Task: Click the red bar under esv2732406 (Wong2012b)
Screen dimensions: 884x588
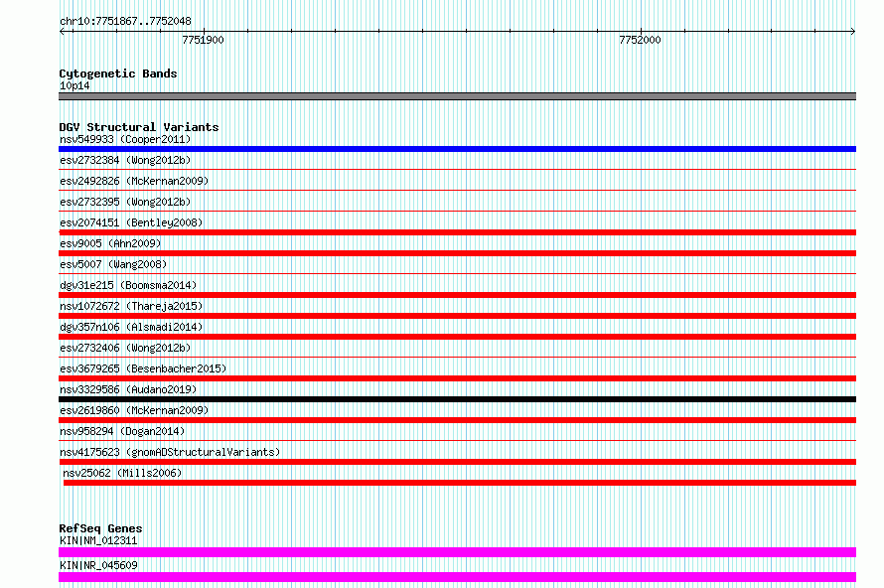Action: click(457, 358)
